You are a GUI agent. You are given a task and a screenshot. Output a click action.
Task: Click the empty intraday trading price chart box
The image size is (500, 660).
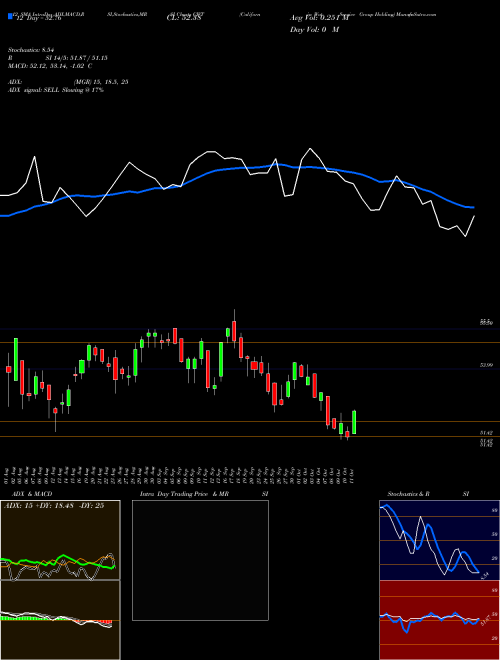coord(200,560)
